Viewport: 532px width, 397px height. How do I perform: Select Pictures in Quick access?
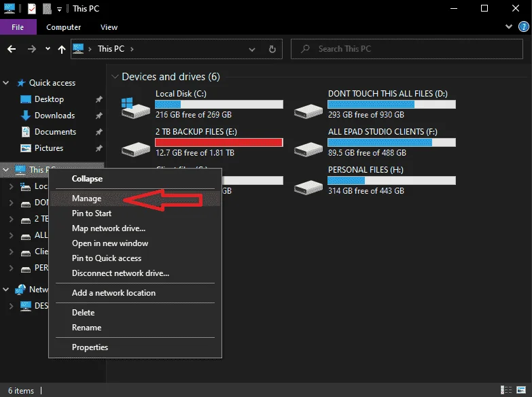[x=48, y=148]
